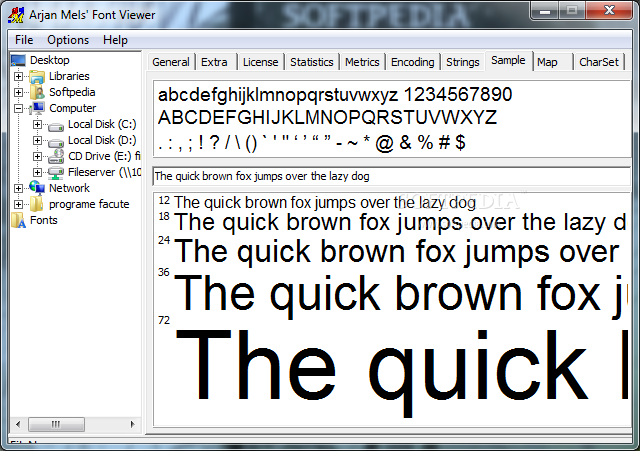640x451 pixels.
Task: Collapse the Computer node
Action: (18, 108)
